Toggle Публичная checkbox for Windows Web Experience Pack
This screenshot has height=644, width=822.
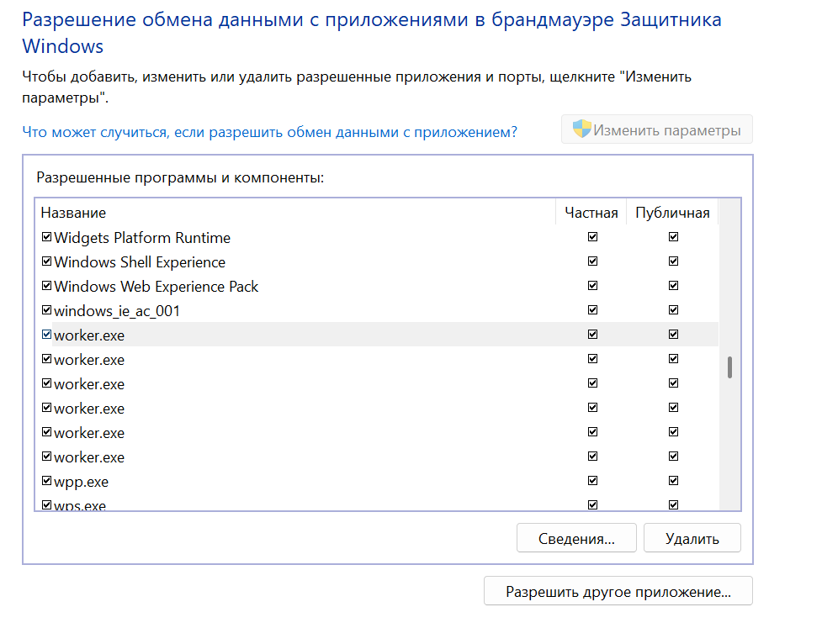pos(673,286)
